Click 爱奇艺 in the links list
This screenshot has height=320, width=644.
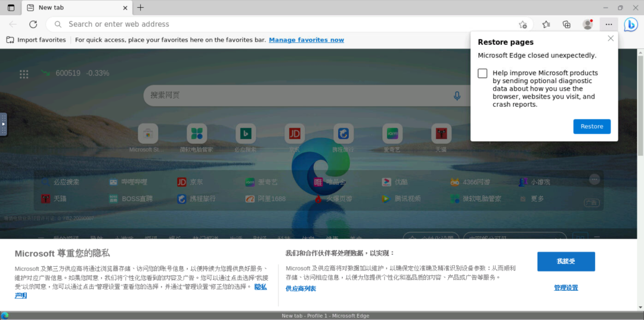[x=261, y=182]
